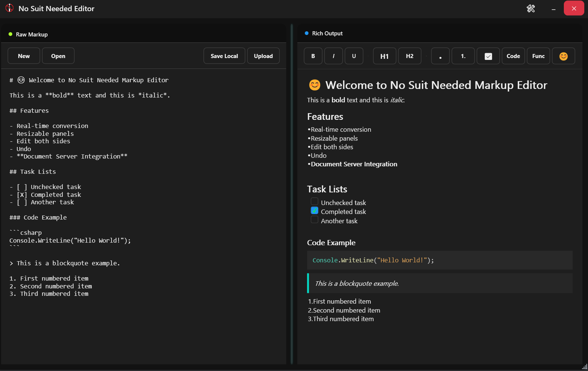Screen dimensions: 588x371
Task: Click the '## Features' line in raw markup
Action: point(29,111)
